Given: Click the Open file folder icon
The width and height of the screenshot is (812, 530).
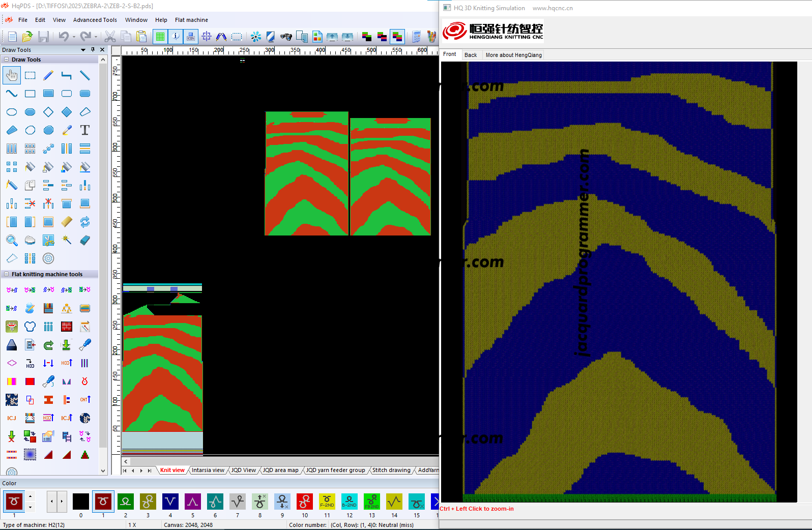Looking at the screenshot, I should [27, 37].
